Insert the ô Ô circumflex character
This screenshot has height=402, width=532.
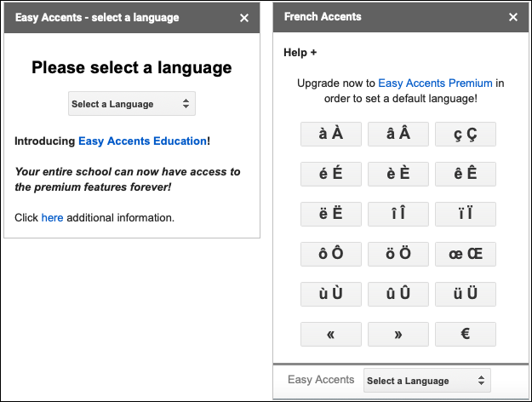(331, 254)
